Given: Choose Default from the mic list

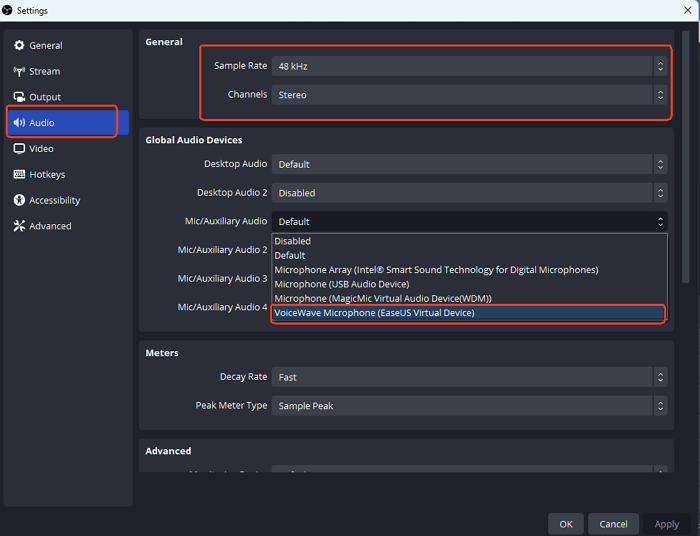Looking at the screenshot, I should tap(469, 255).
